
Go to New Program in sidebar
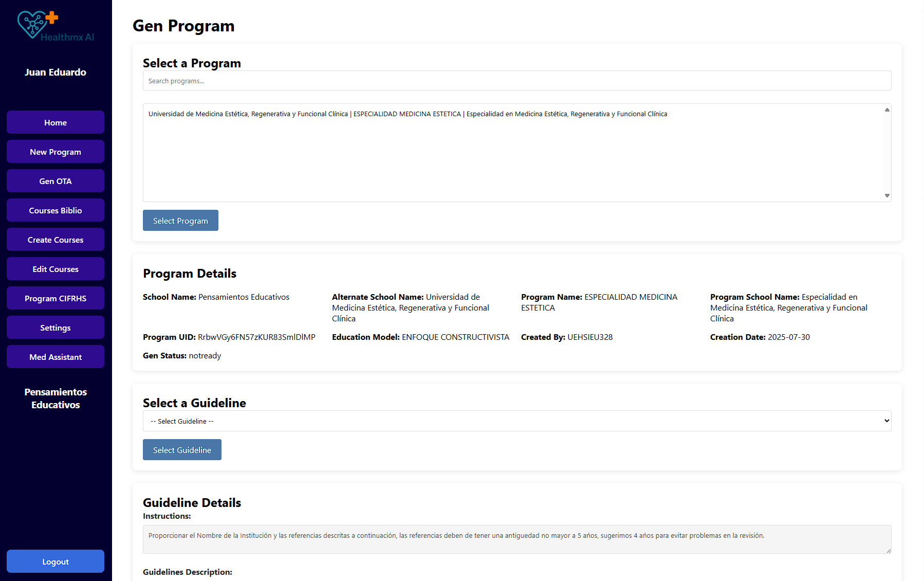[56, 152]
